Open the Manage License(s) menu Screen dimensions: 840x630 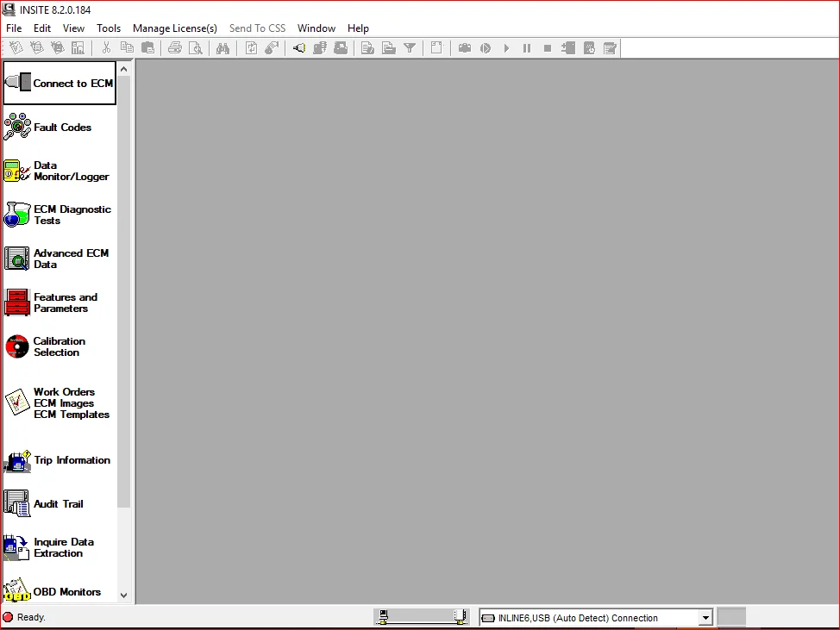point(175,28)
